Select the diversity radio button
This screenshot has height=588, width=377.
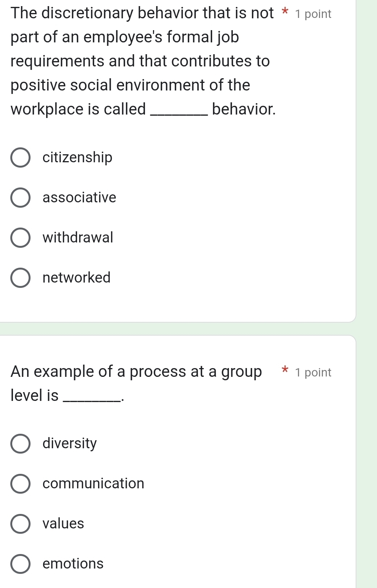20,444
